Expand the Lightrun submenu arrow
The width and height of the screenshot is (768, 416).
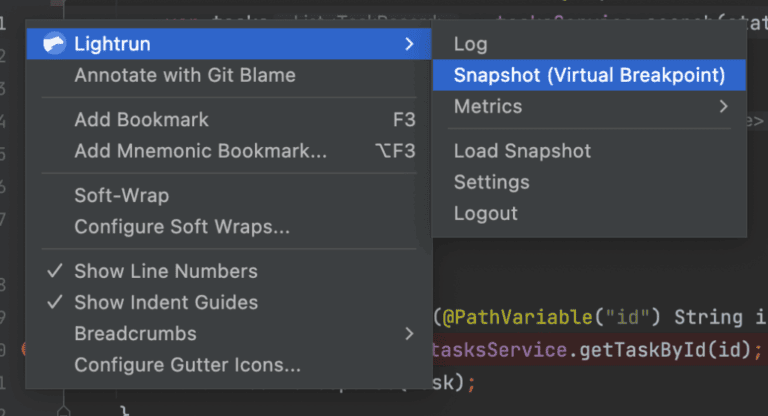(x=408, y=43)
